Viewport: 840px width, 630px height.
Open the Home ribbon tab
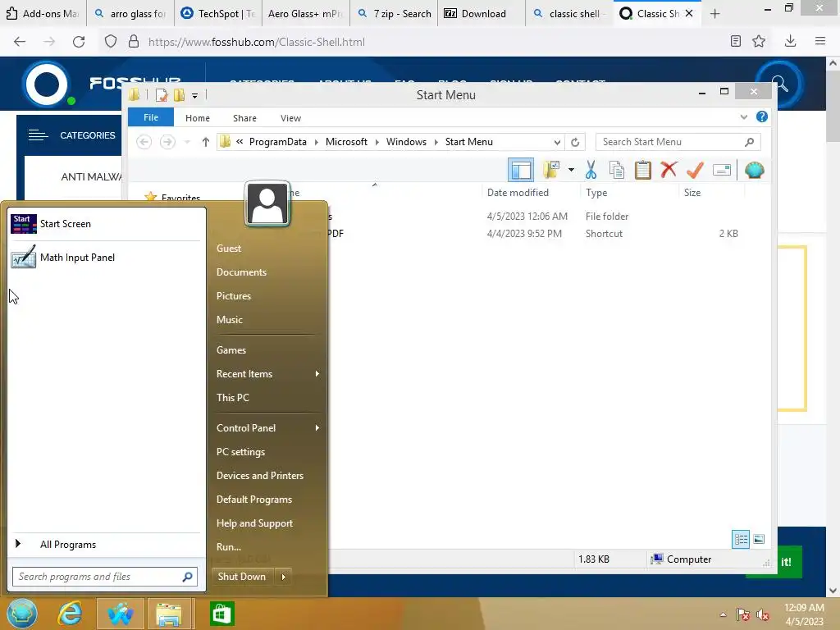(198, 118)
